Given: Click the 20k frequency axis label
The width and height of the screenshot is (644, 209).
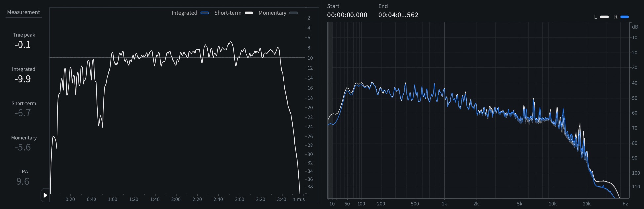Looking at the screenshot, I should coord(587,204).
